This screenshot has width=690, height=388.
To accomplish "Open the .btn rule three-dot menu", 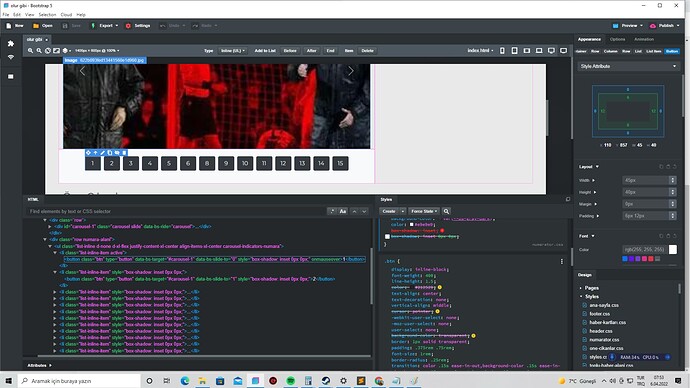I will (562, 262).
